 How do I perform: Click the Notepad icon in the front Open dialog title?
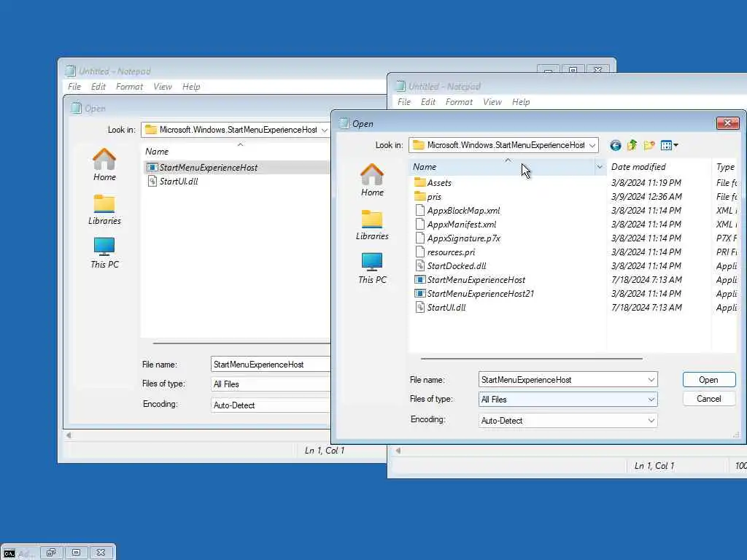(344, 123)
